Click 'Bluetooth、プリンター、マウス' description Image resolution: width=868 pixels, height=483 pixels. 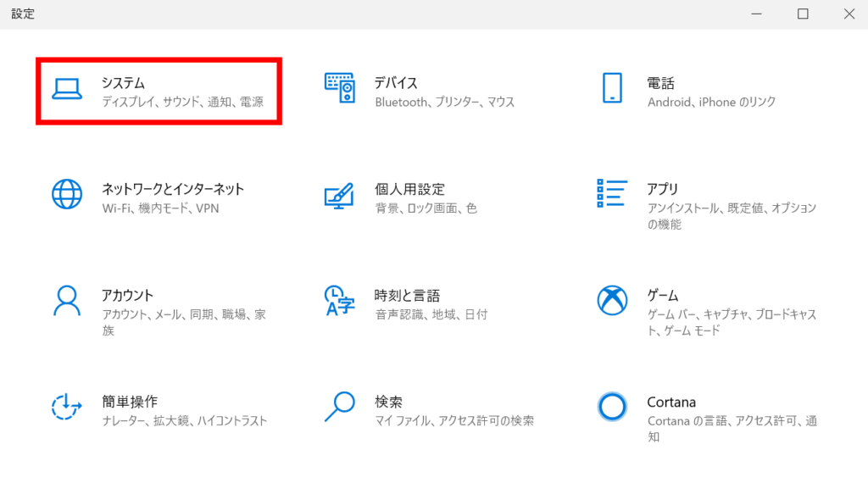[x=445, y=102]
